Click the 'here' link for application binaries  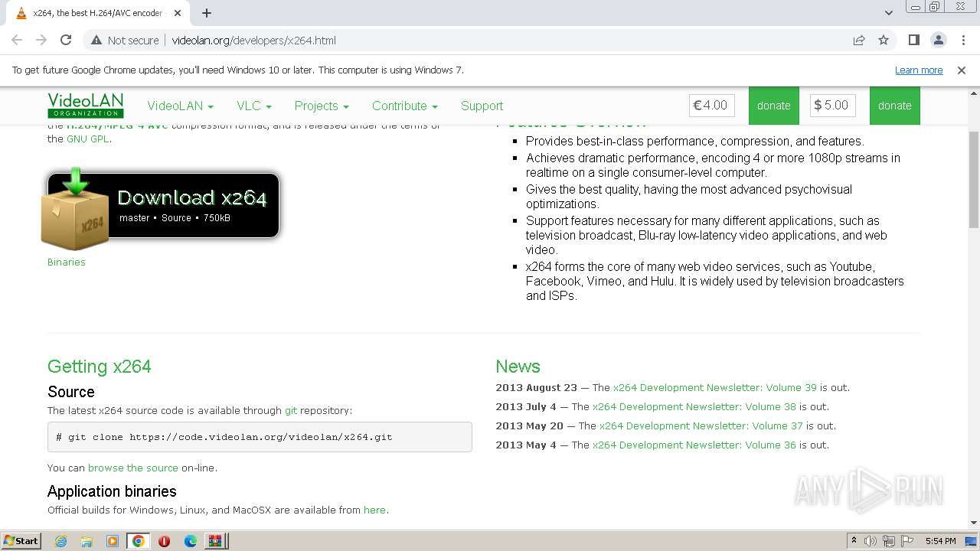(374, 510)
